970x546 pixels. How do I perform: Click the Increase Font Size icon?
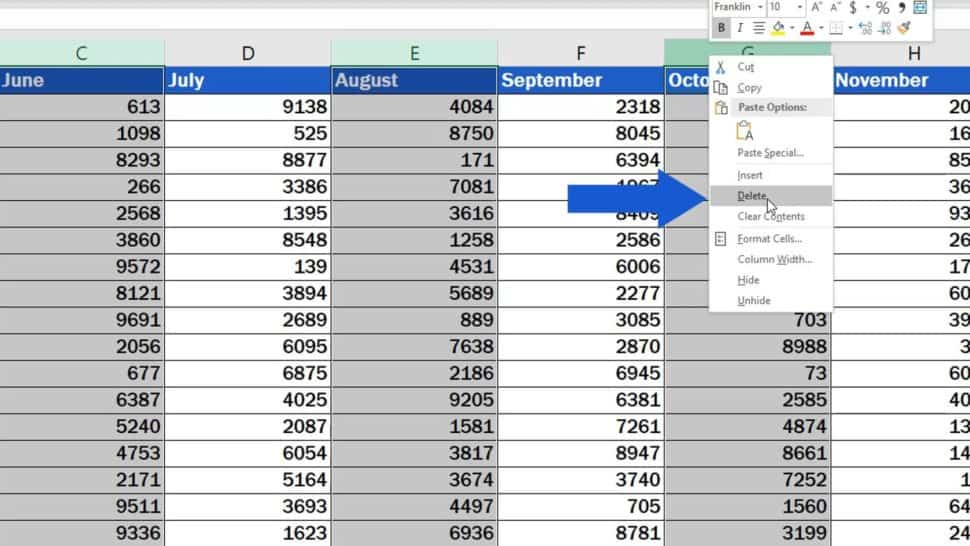pos(817,7)
